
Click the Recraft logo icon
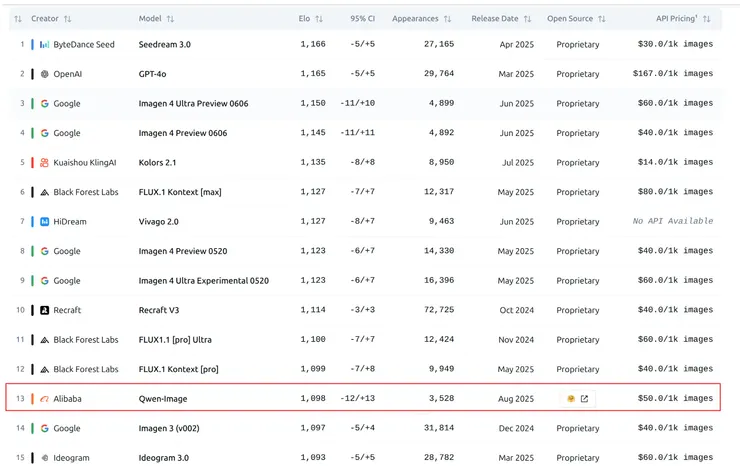click(45, 310)
